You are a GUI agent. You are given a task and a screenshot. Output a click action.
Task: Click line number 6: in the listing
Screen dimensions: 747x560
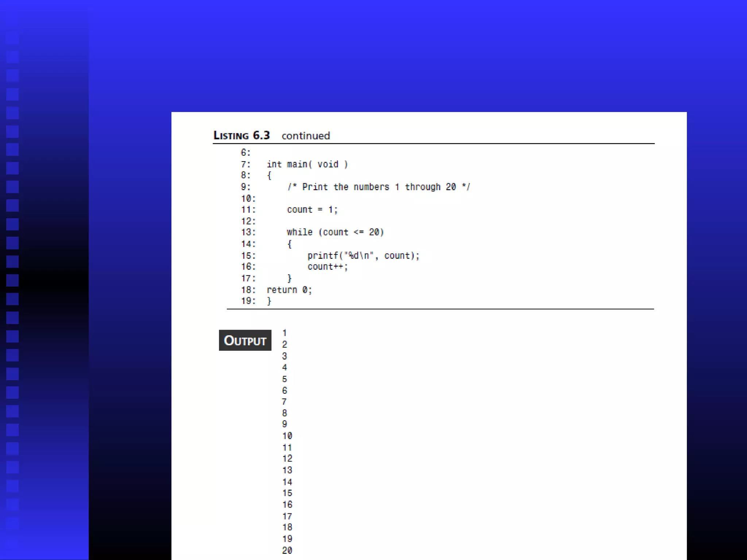pyautogui.click(x=245, y=152)
